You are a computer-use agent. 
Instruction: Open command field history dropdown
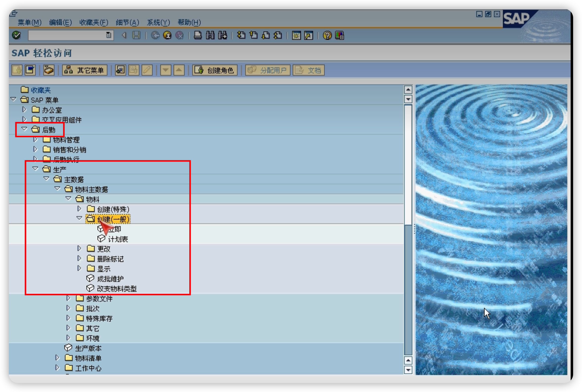coord(108,35)
